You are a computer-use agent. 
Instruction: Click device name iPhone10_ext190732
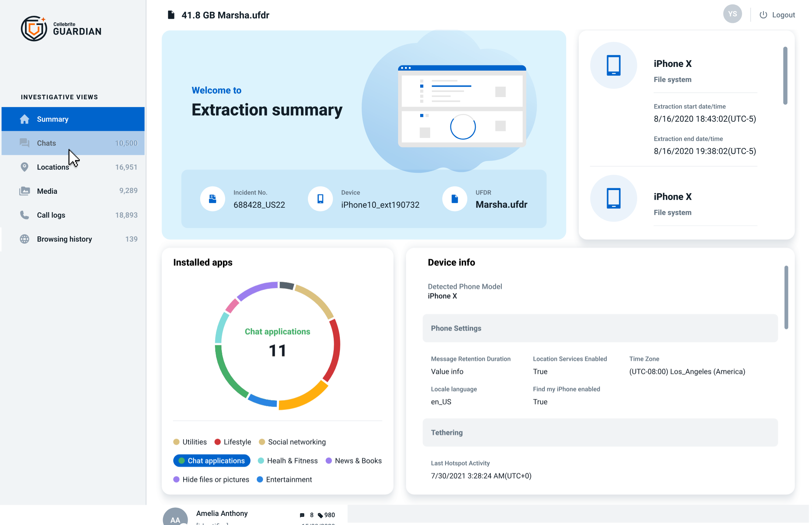(x=380, y=205)
